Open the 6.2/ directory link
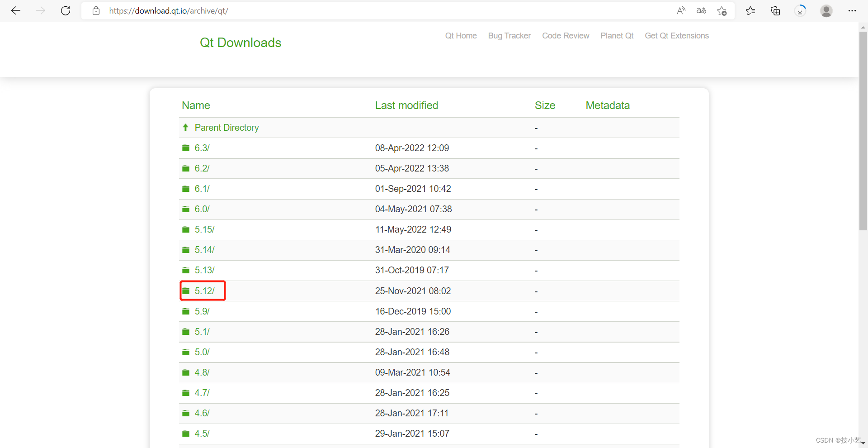868x448 pixels. (202, 168)
